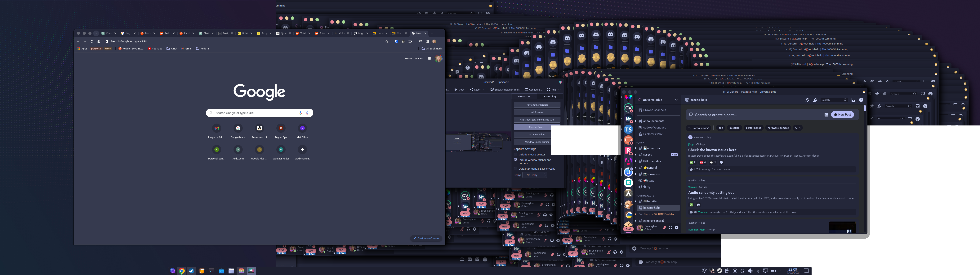The height and width of the screenshot is (275, 980).
Task: Deafen audio via the headphones icon in Discord
Action: point(670,227)
